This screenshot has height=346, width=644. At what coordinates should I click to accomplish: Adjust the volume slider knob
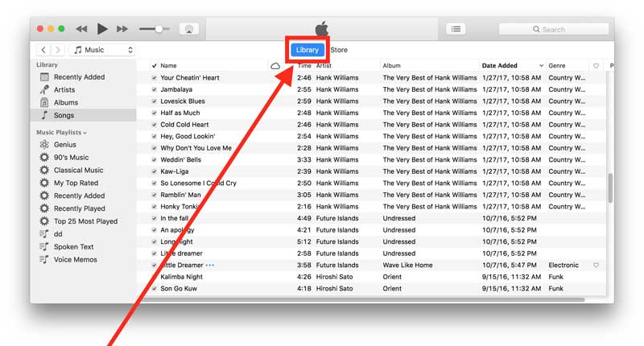159,29
